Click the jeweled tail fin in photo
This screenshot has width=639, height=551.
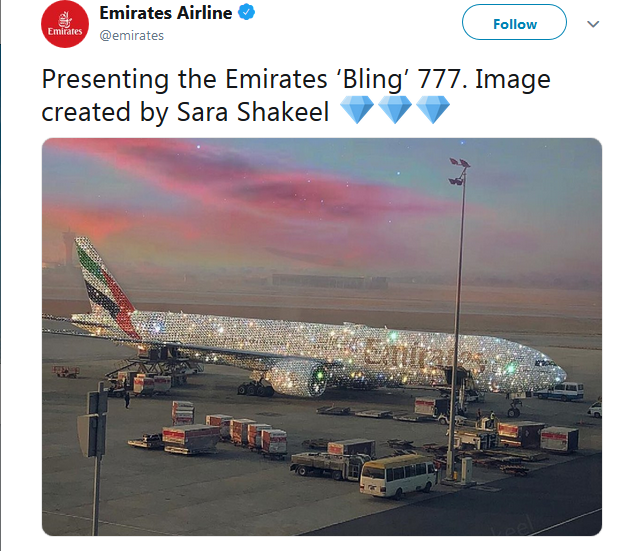pyautogui.click(x=106, y=285)
